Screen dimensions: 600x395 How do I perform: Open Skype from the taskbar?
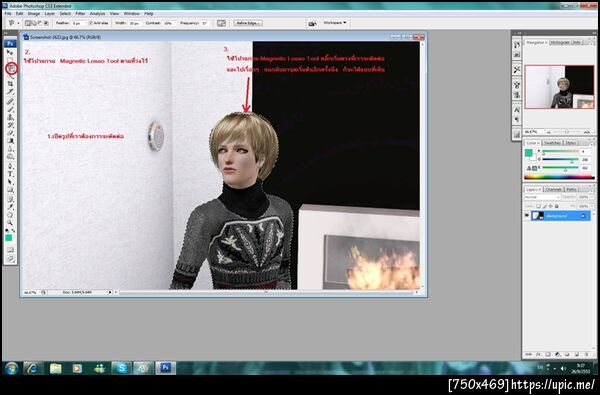click(121, 368)
